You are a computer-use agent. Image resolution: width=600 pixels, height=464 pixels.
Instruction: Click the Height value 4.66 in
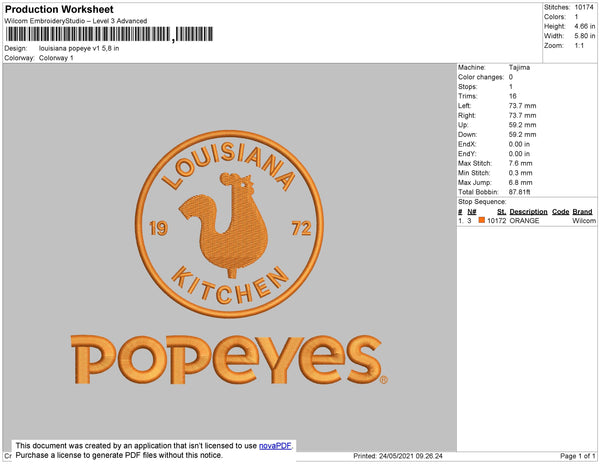pyautogui.click(x=585, y=26)
